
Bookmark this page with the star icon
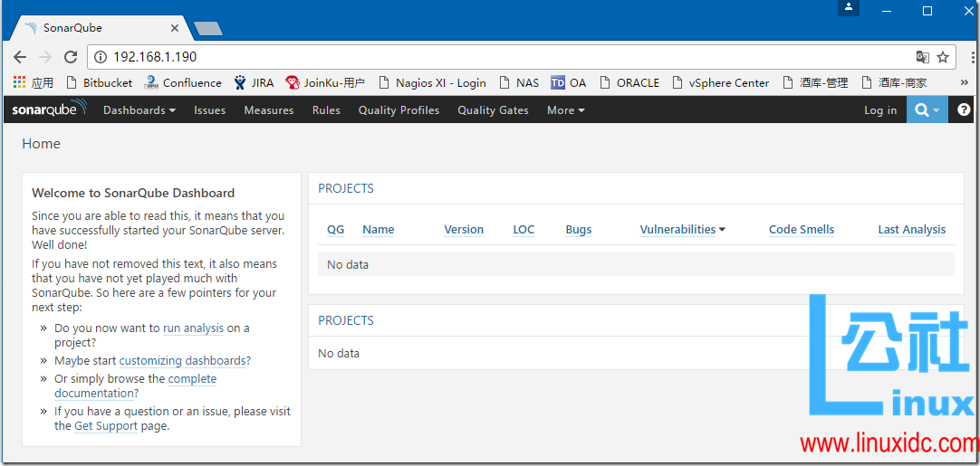click(943, 58)
